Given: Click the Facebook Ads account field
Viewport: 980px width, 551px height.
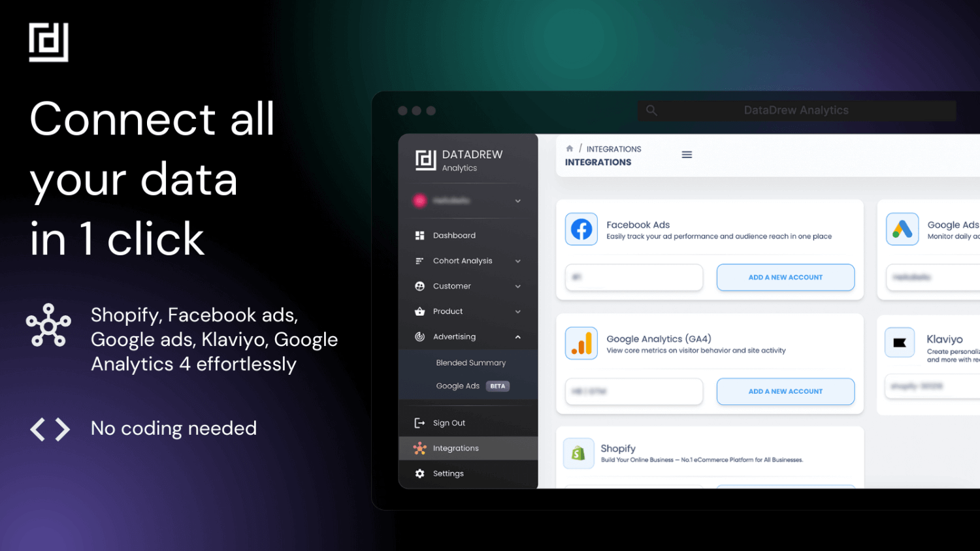Looking at the screenshot, I should coord(634,277).
